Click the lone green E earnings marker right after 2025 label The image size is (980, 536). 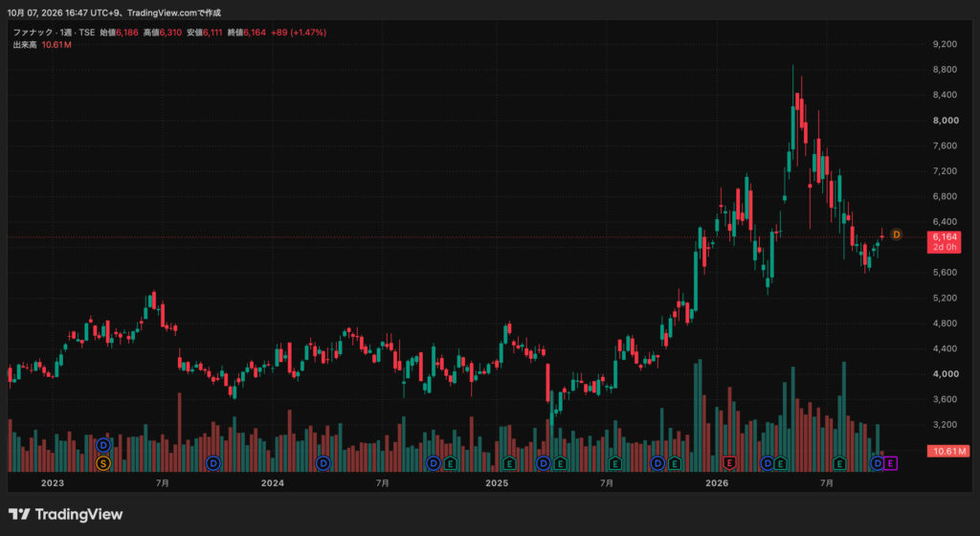(509, 463)
